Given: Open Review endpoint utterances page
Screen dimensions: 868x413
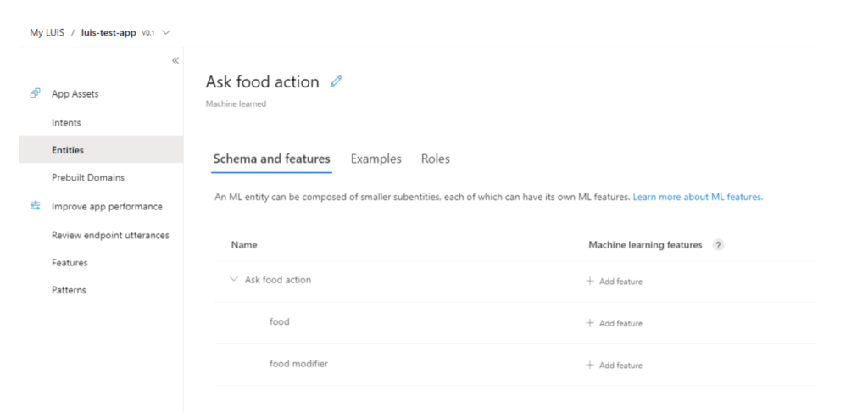Looking at the screenshot, I should [x=110, y=235].
